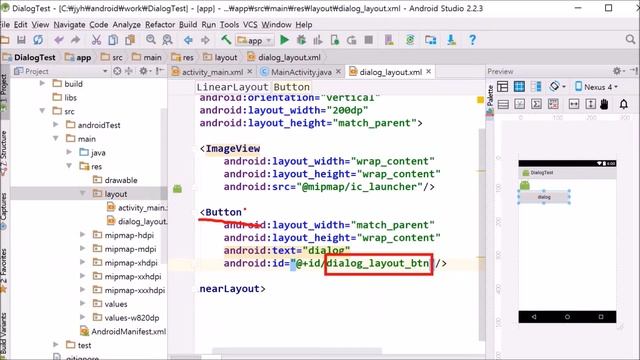Click the Save All toolbar icon

point(21,40)
